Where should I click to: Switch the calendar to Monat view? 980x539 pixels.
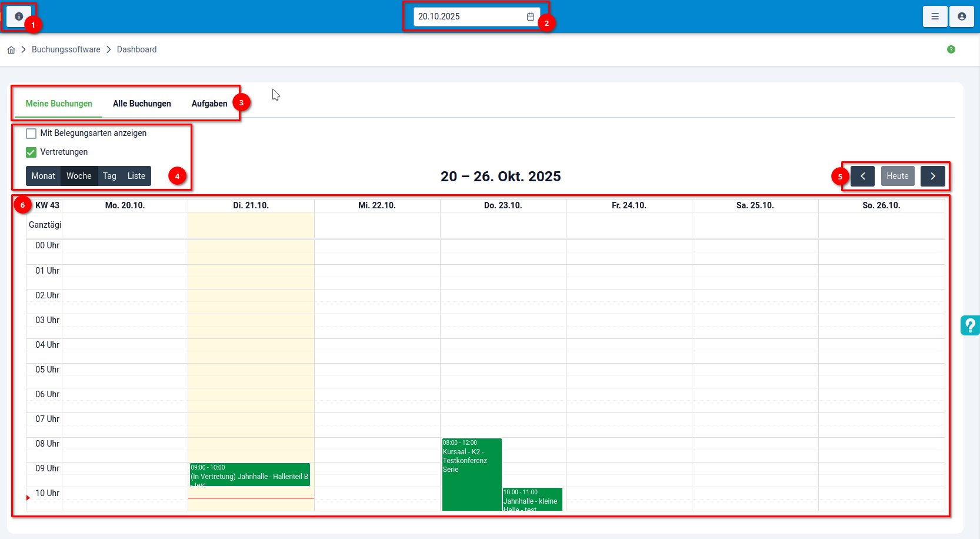click(x=43, y=175)
